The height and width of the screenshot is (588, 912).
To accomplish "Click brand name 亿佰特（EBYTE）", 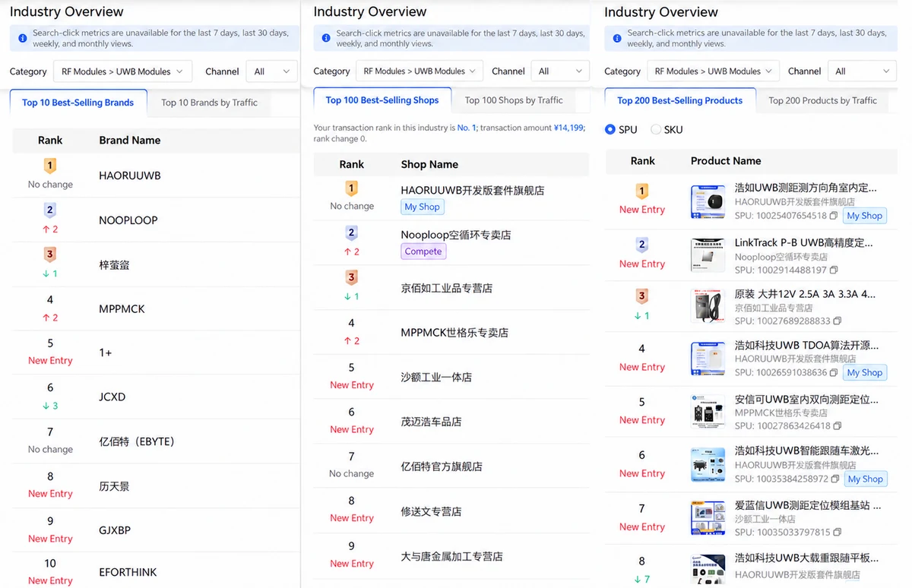I will [137, 441].
